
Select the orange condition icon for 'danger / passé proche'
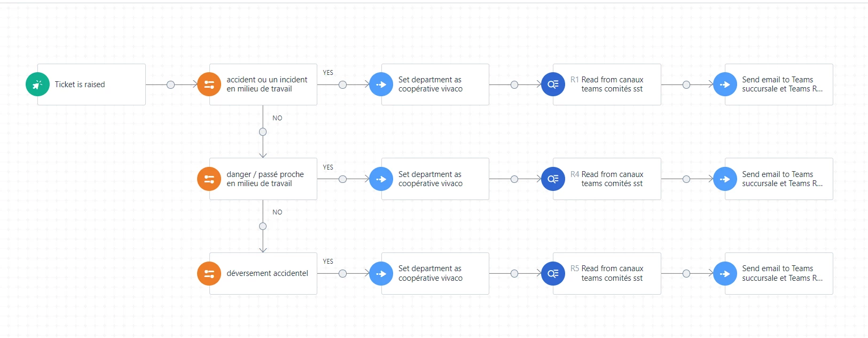click(x=209, y=179)
